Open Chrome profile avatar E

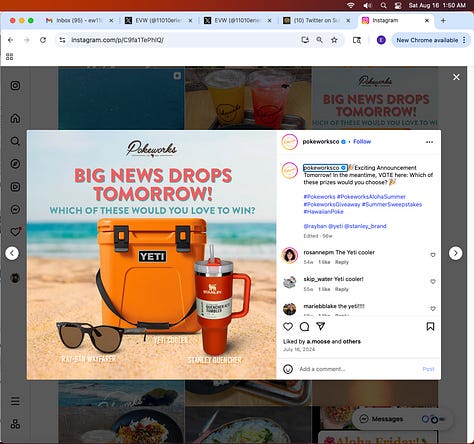tap(381, 40)
